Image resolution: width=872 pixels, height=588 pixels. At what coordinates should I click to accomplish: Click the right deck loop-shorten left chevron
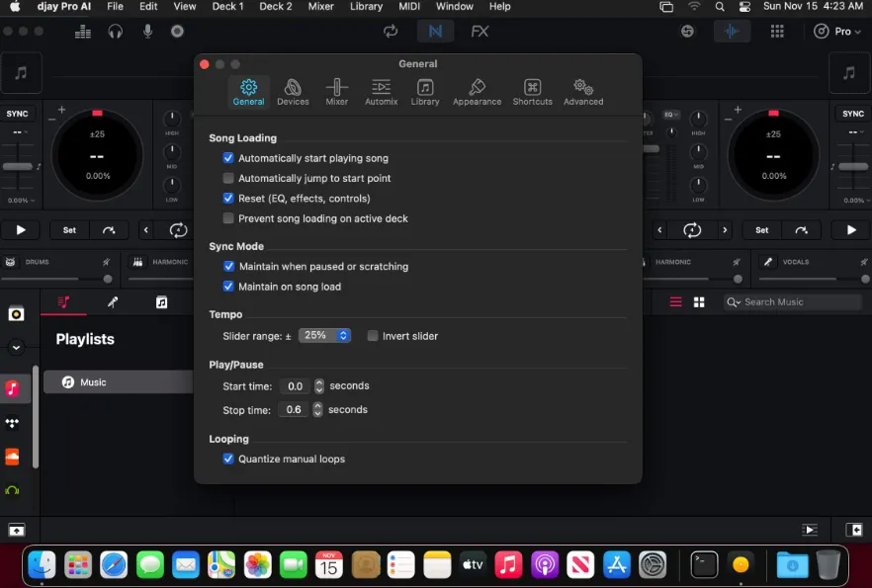[659, 229]
